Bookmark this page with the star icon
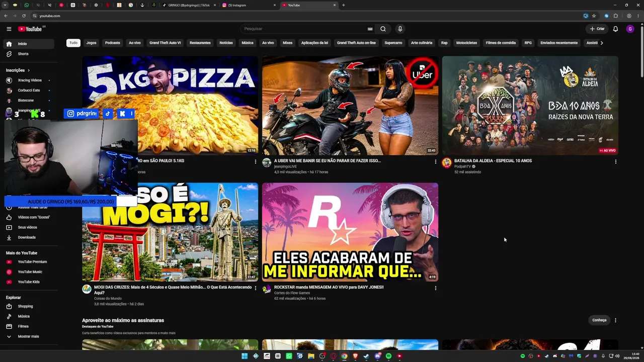The image size is (644, 362). tap(594, 16)
